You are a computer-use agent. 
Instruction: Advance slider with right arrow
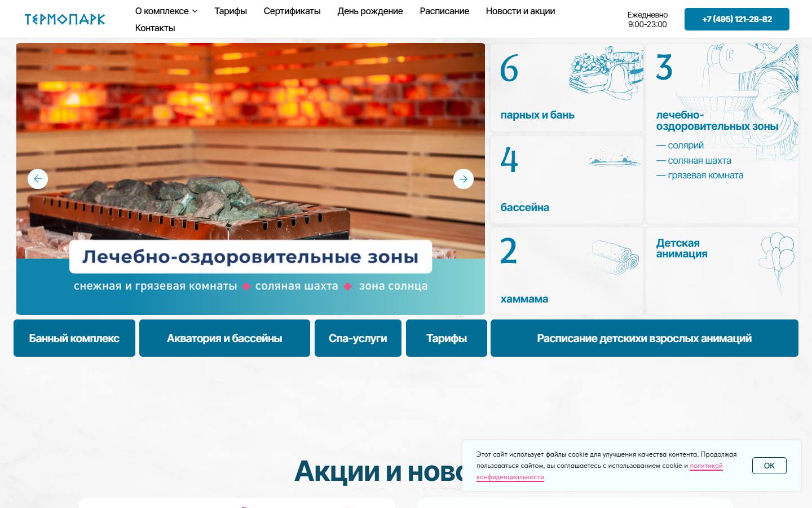[464, 179]
